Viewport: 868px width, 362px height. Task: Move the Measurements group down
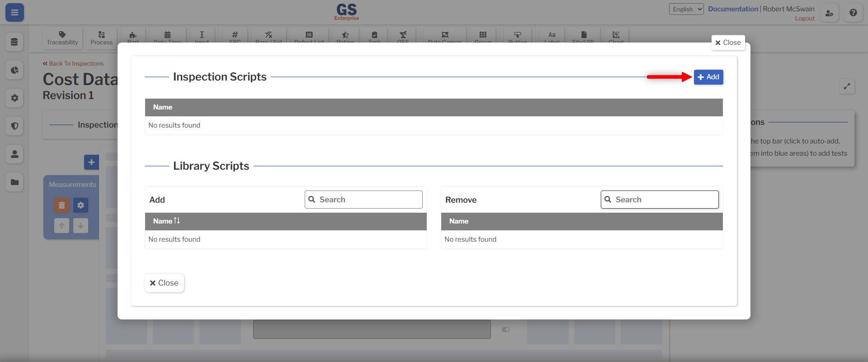tap(80, 225)
